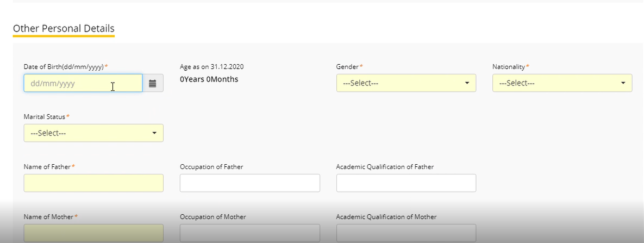Click the 'Other Personal Details' heading
The width and height of the screenshot is (644, 243).
pos(64,28)
